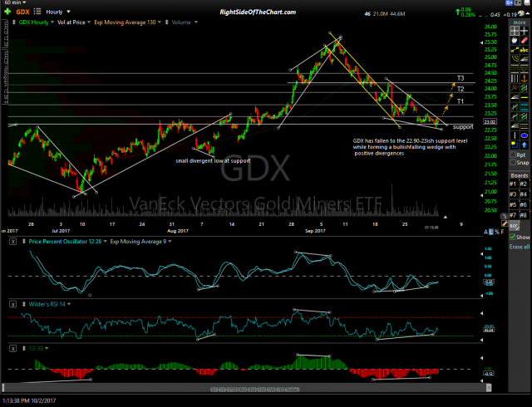Select the single crosshair pointer tool
Screen dimensions: 532x407
(525, 31)
